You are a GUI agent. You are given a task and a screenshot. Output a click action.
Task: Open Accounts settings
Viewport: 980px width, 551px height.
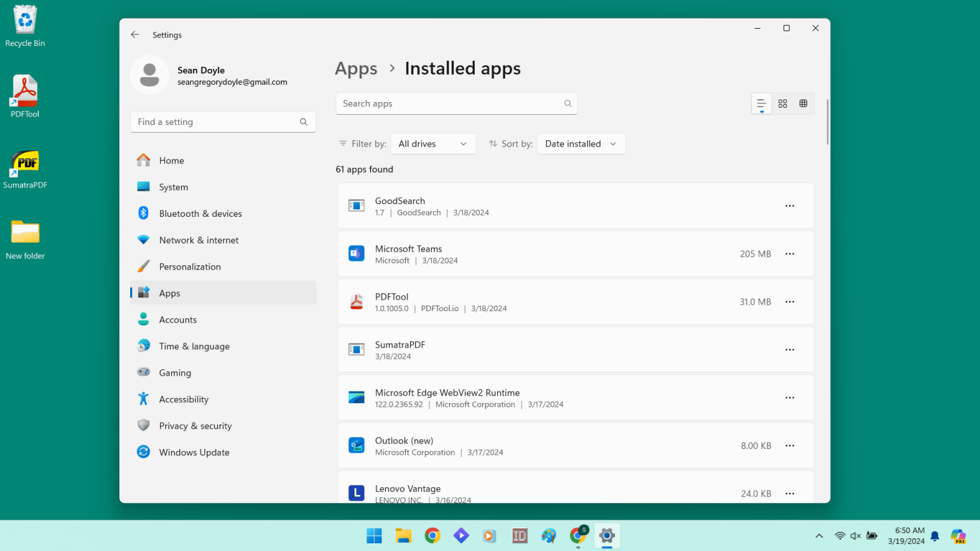223,320
